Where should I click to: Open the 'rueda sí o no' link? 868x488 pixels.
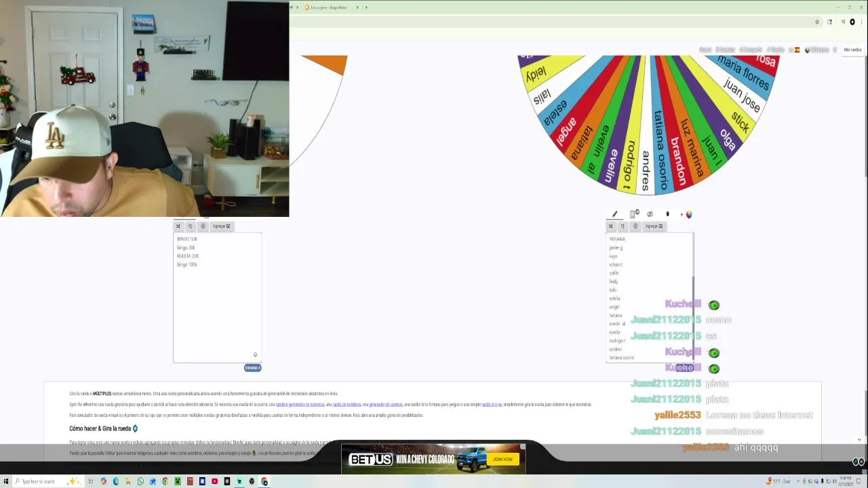click(x=492, y=405)
